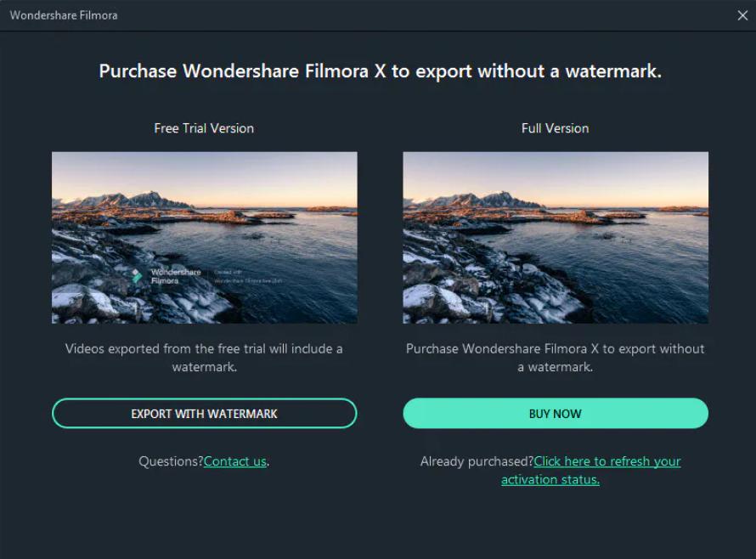Image resolution: width=756 pixels, height=559 pixels.
Task: Click the 'Purchase Wondershare Filmora X' headline
Action: point(380,71)
